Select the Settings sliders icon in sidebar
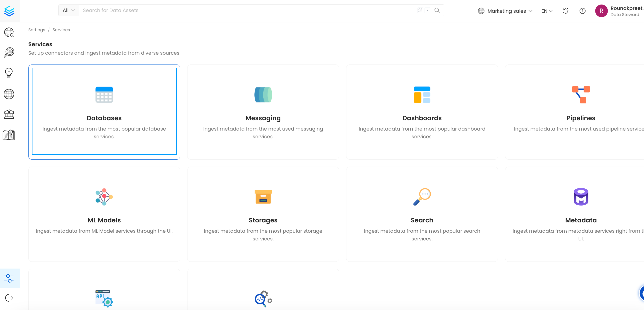 [9, 278]
